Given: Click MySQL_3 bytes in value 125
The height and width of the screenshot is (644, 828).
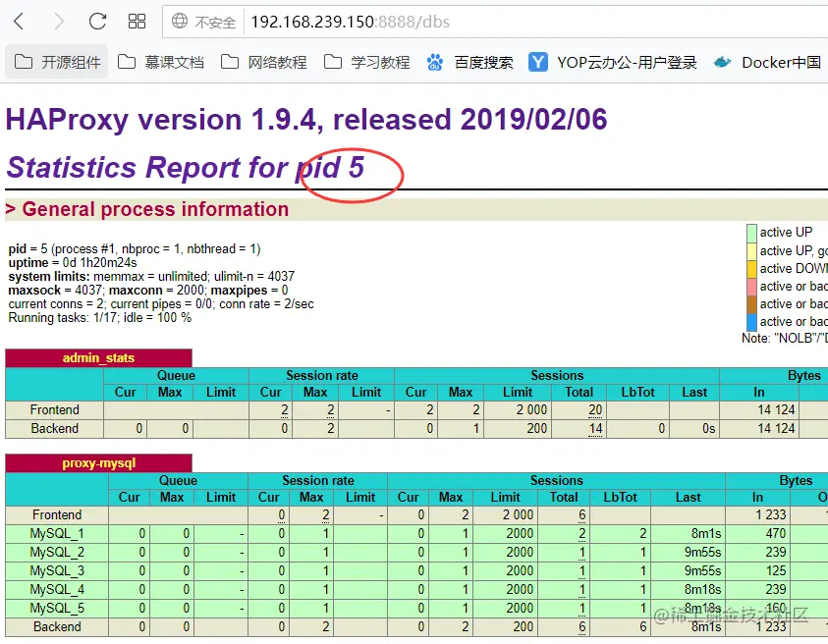Looking at the screenshot, I should click(776, 571).
